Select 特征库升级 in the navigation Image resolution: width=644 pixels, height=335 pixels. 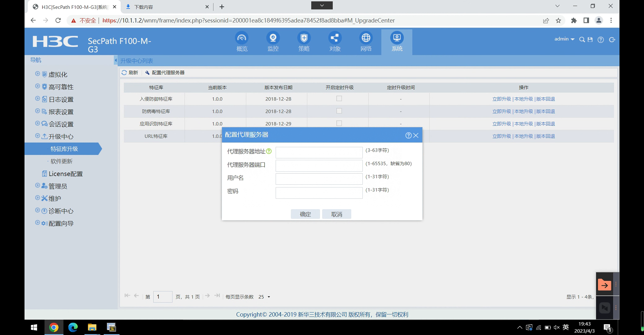point(63,149)
